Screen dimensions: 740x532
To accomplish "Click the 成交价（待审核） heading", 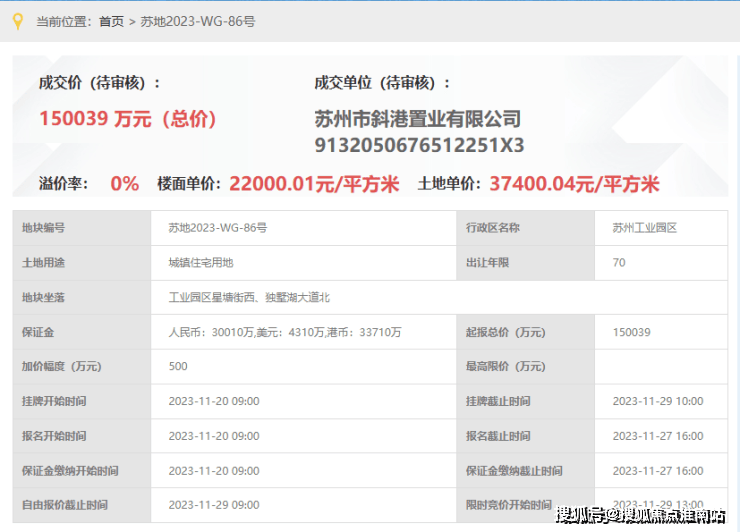I will [100, 83].
